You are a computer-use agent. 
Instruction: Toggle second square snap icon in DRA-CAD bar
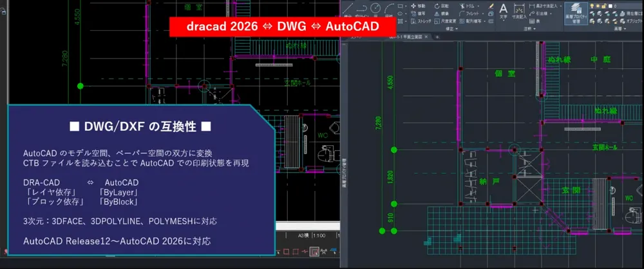click(296, 252)
